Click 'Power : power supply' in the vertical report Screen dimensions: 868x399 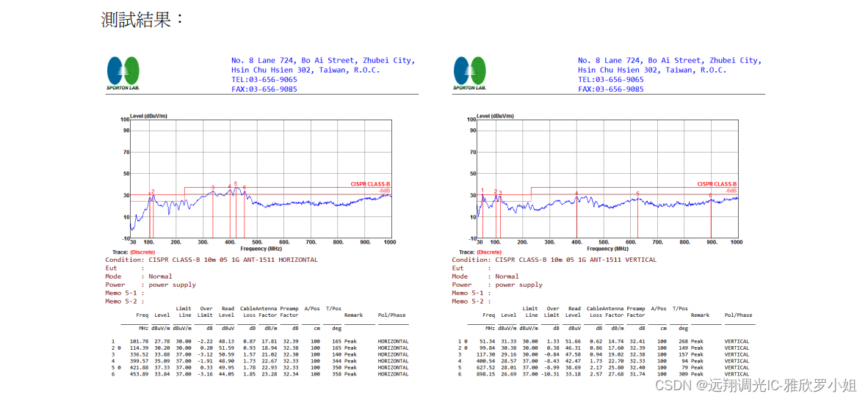[497, 285]
